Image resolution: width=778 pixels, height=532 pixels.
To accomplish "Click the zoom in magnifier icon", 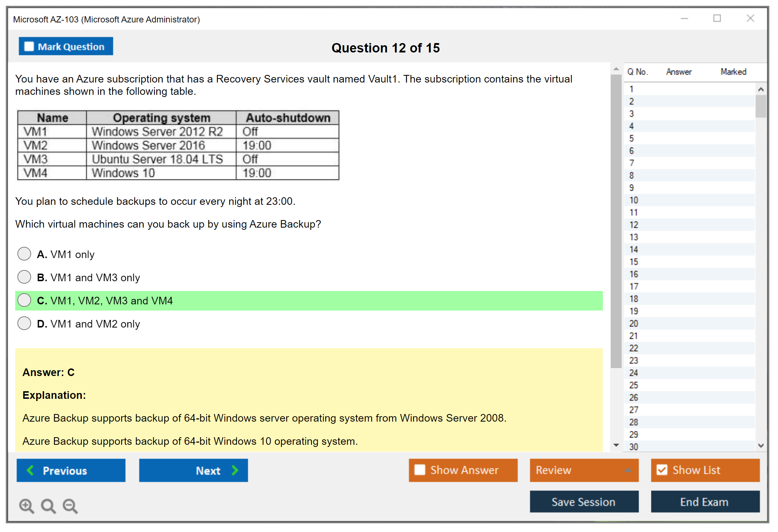I will (x=26, y=506).
